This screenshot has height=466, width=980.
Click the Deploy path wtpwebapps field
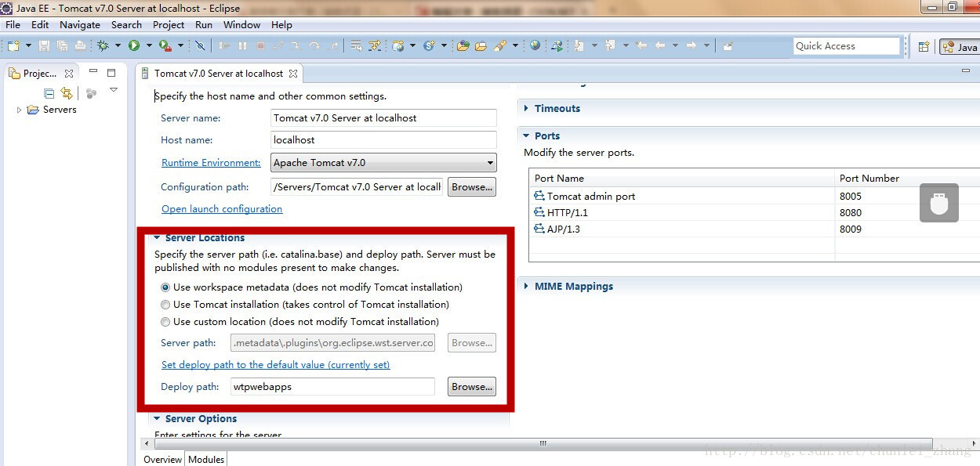coord(332,387)
